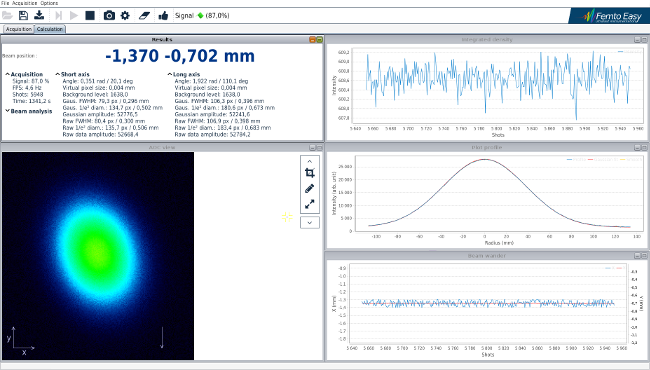Select the crop tool beside the beam image
The image size is (650, 370).
310,173
